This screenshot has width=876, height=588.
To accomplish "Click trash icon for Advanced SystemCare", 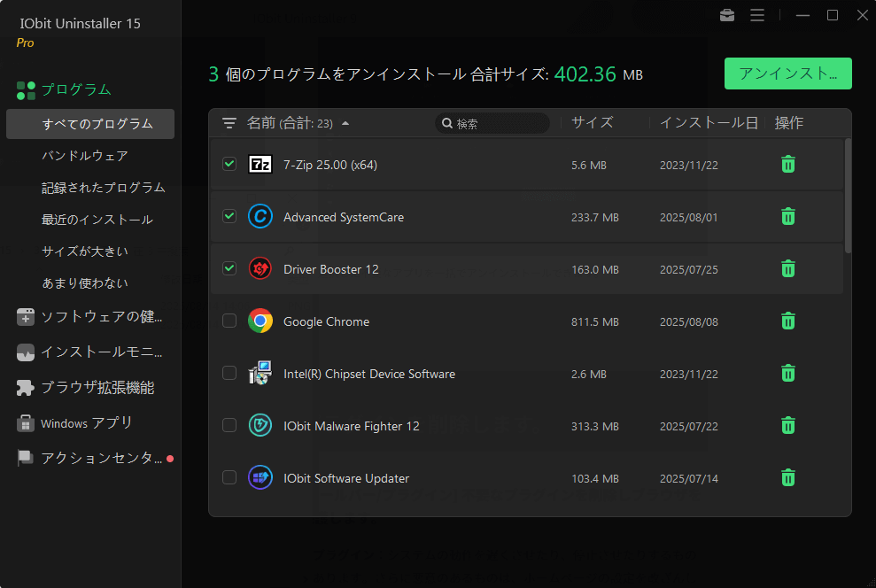I will [787, 217].
